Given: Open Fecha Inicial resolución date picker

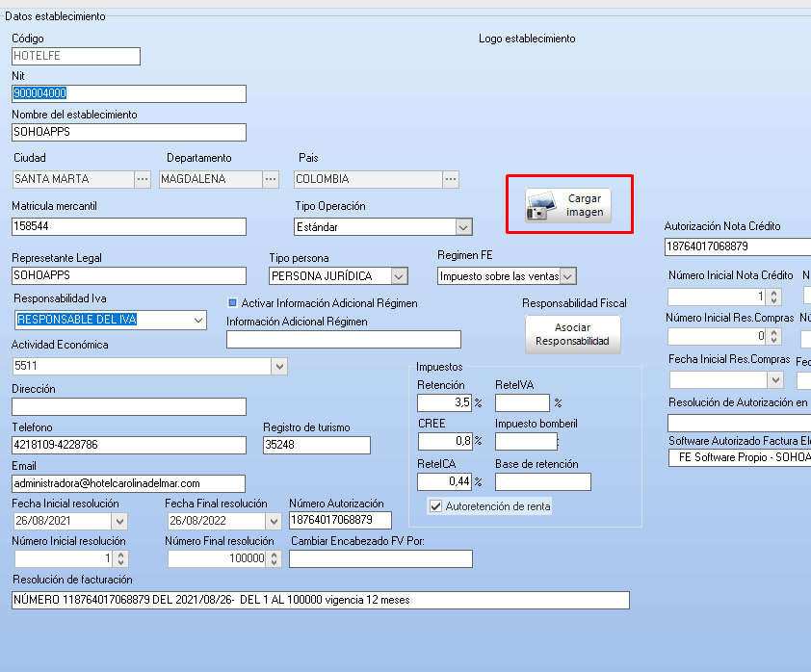Looking at the screenshot, I should coord(119,521).
